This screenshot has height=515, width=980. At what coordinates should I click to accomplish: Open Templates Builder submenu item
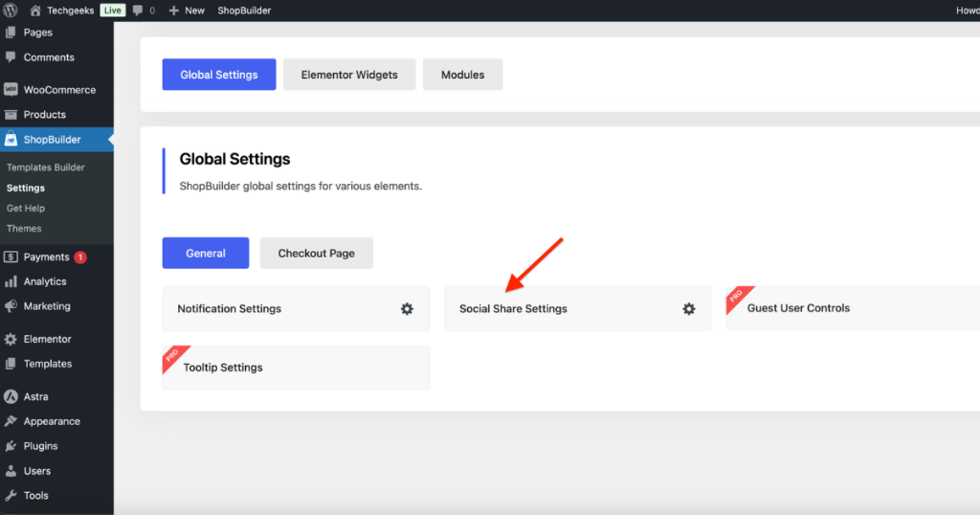click(46, 168)
